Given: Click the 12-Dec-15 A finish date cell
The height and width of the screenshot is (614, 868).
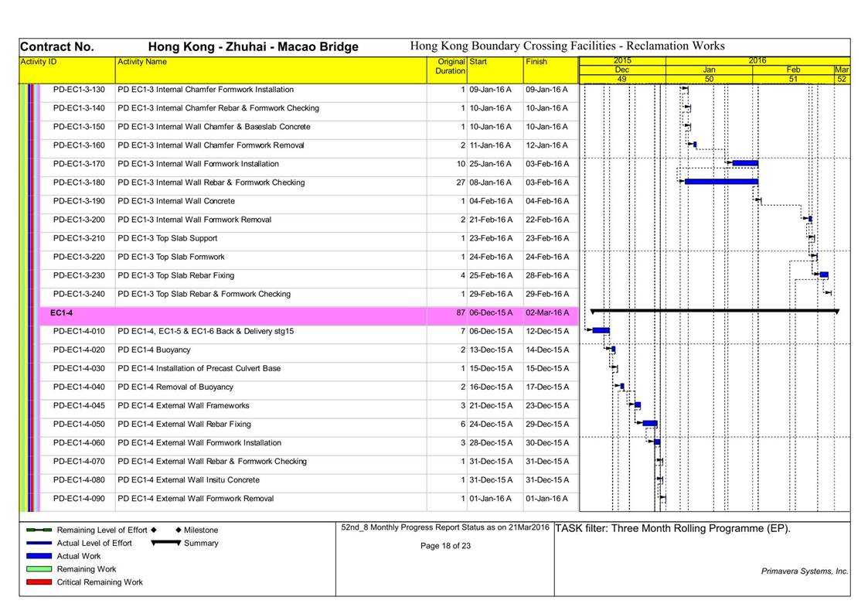Looking at the screenshot, I should click(x=547, y=331).
